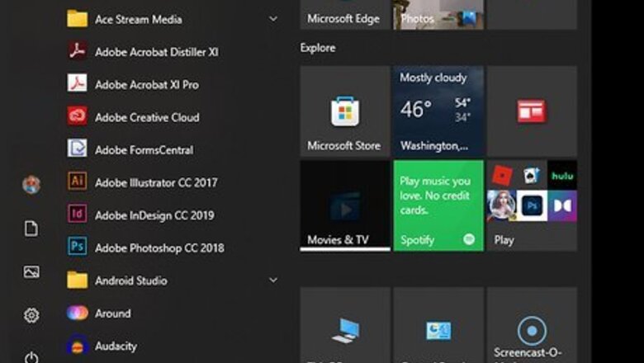This screenshot has height=363, width=644.
Task: Click the "Adobe Acrobat Distiller XI" label
Action: pyautogui.click(x=157, y=52)
